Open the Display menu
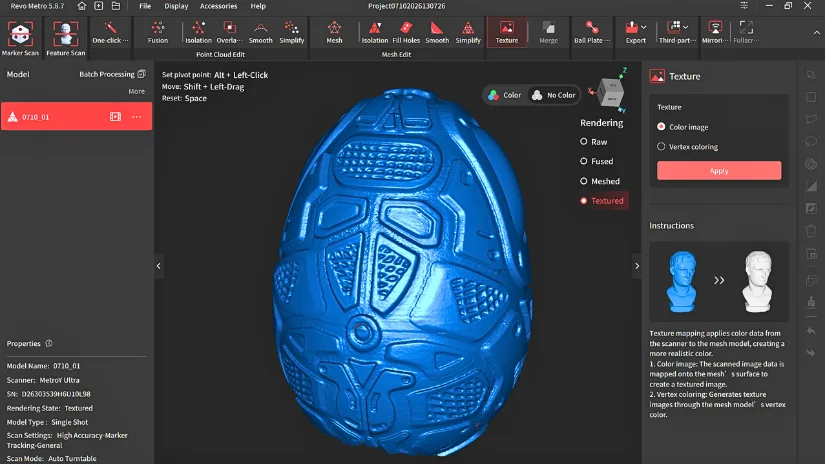The image size is (825, 464). tap(176, 6)
